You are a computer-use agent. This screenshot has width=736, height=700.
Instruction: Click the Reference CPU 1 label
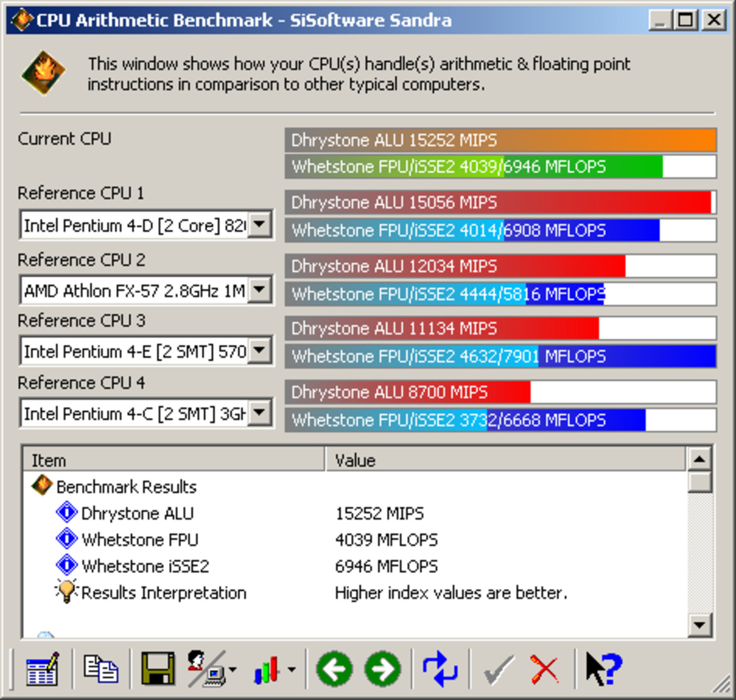pyautogui.click(x=81, y=193)
